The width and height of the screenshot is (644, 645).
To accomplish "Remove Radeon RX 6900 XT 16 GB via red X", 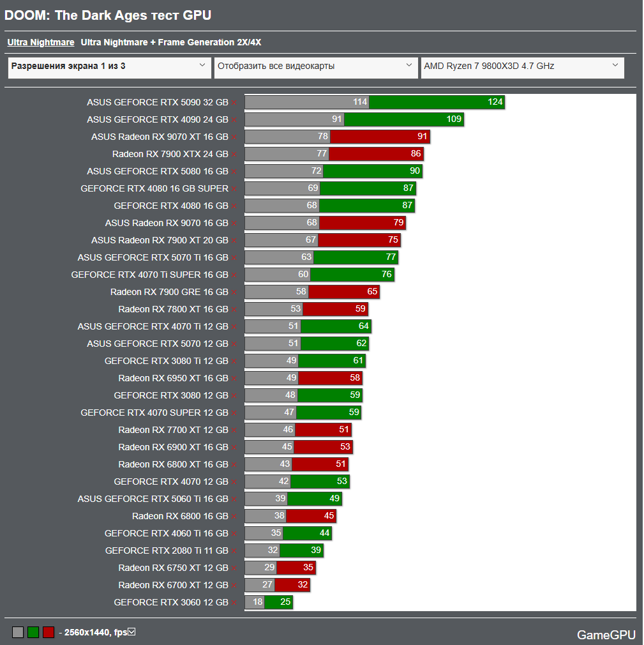I will point(234,448).
